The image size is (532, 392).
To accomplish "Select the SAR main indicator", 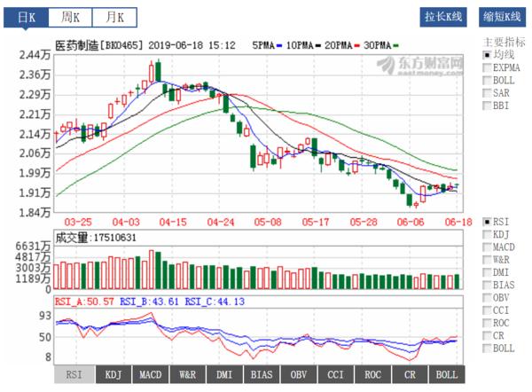I will [487, 93].
